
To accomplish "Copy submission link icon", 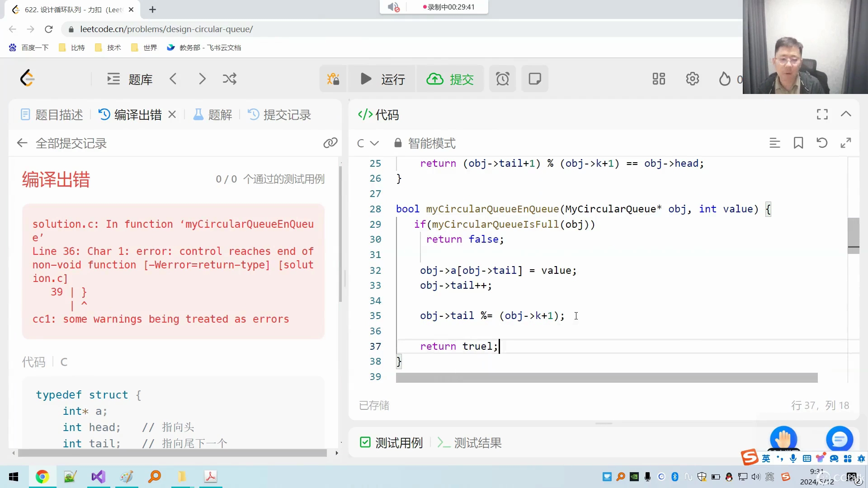I will pos(330,143).
